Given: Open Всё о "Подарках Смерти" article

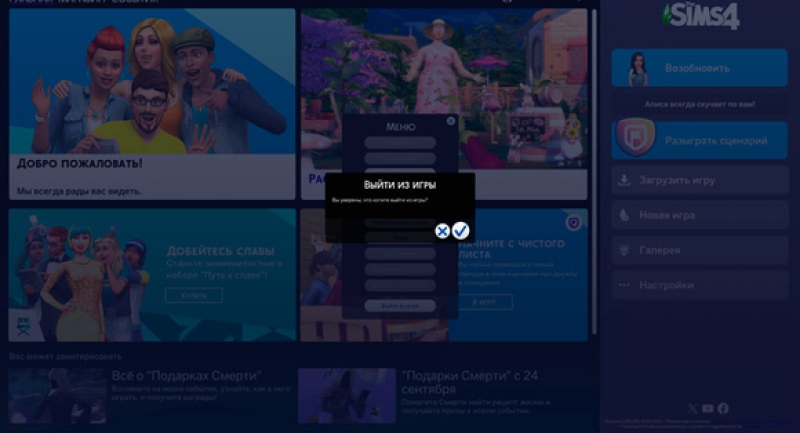Looking at the screenshot, I should [149, 396].
